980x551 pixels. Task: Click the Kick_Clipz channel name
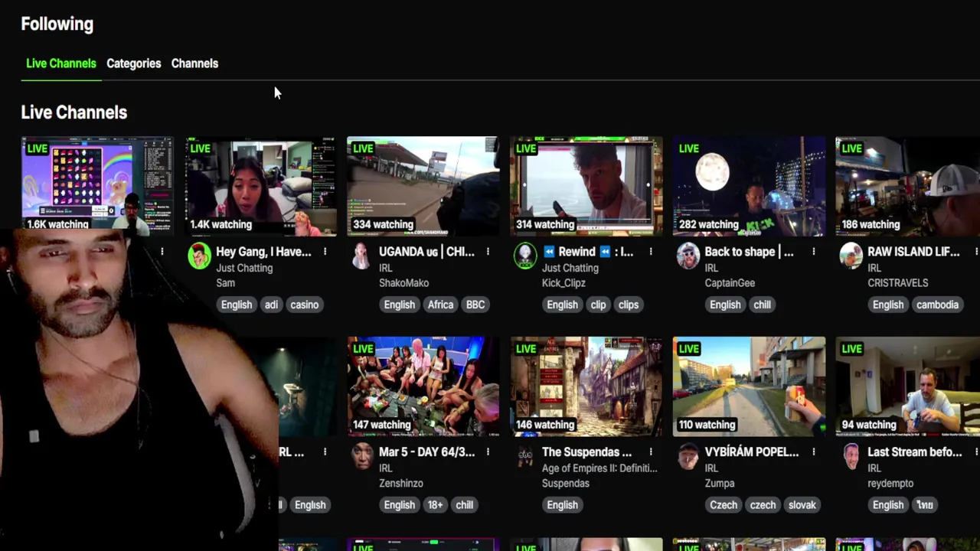tap(563, 283)
